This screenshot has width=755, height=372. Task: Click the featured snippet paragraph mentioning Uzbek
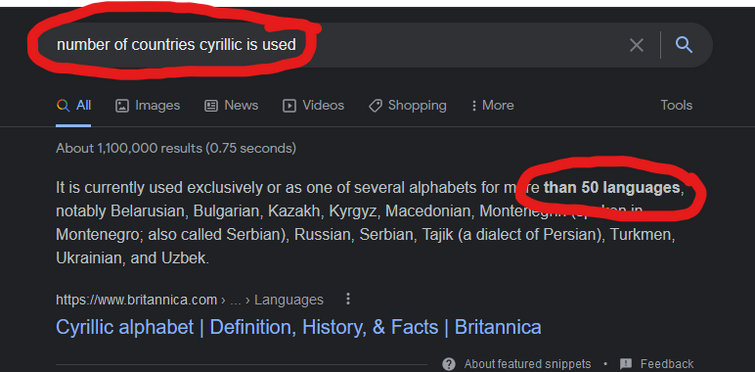tap(370, 223)
